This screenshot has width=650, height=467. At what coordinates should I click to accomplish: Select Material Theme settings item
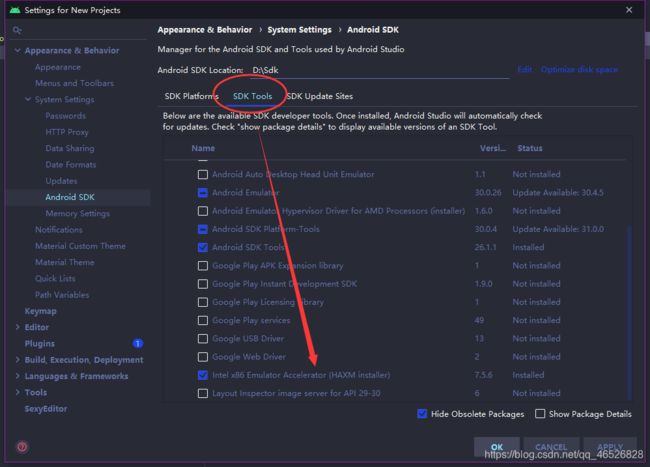tap(64, 262)
